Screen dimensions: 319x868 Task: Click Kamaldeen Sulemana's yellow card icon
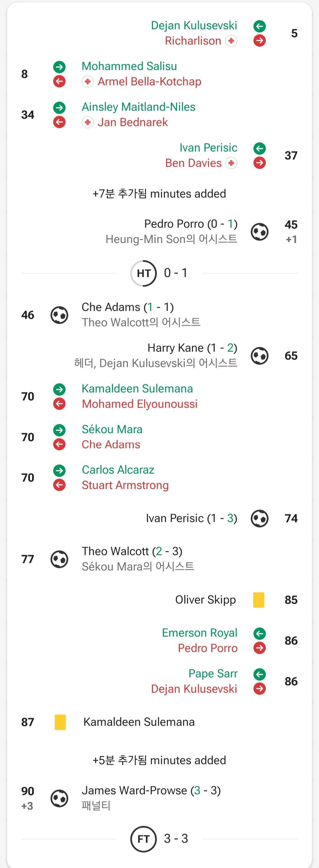click(x=60, y=722)
